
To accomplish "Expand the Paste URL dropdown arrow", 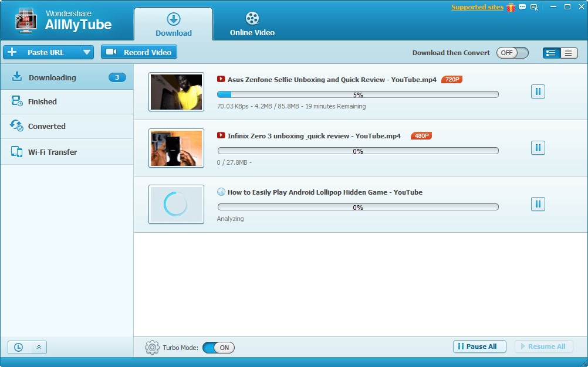I will (87, 52).
